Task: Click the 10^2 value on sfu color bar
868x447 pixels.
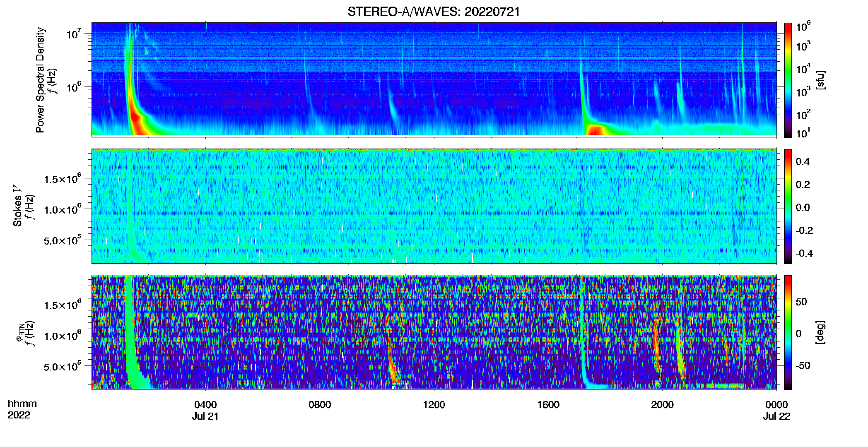Action: tap(803, 115)
